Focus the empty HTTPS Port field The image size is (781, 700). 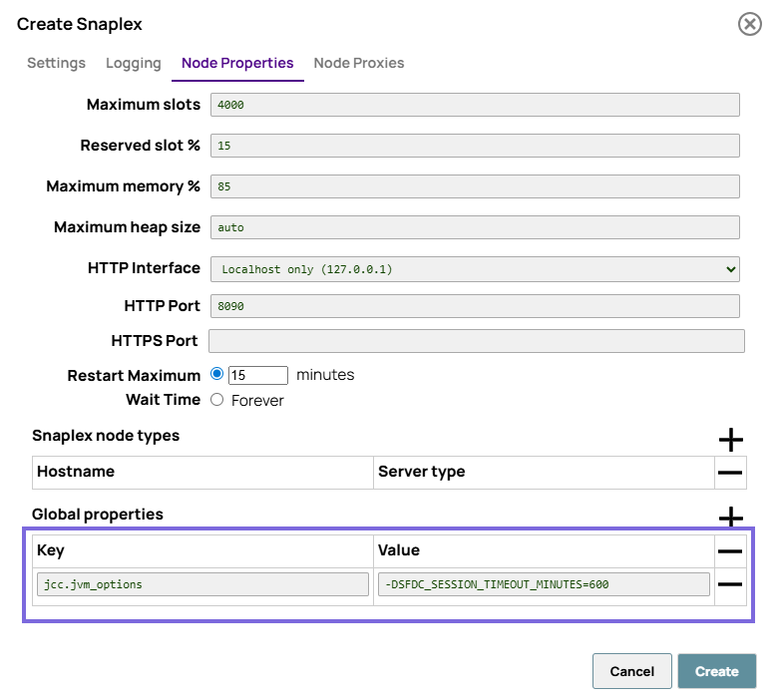click(x=477, y=341)
